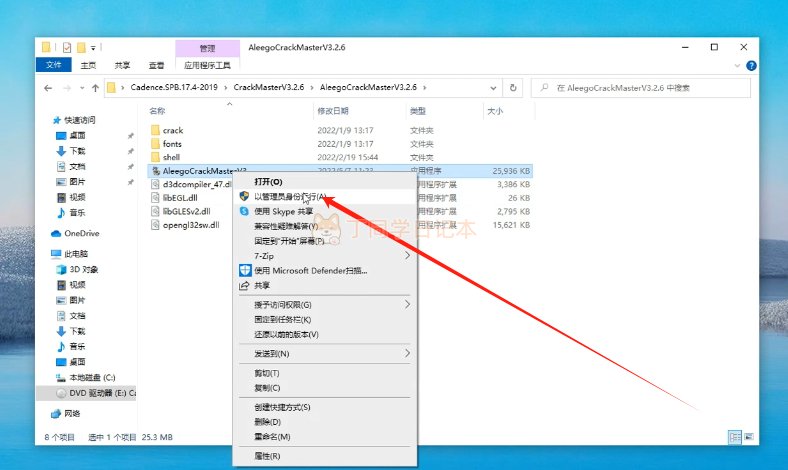Viewport: 788px width, 470px height.
Task: Choose 兼容性疑难解答(Y) menu entry
Action: pyautogui.click(x=325, y=226)
